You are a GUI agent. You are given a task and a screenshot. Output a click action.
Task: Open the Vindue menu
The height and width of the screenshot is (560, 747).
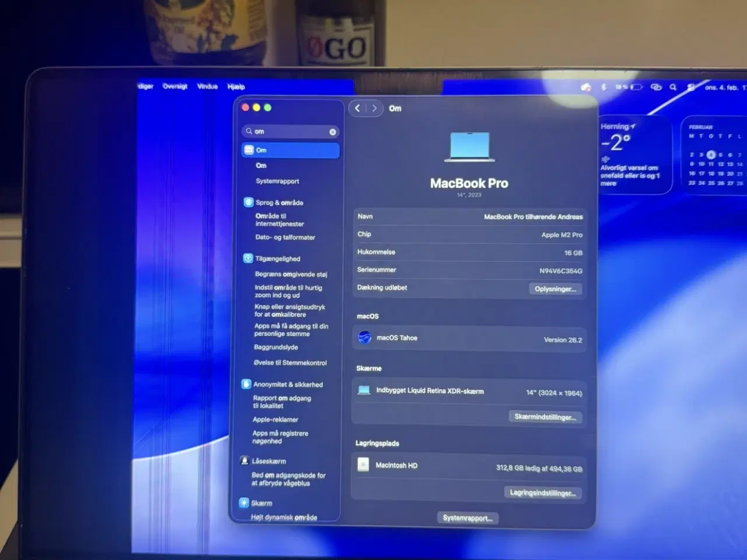pyautogui.click(x=207, y=86)
